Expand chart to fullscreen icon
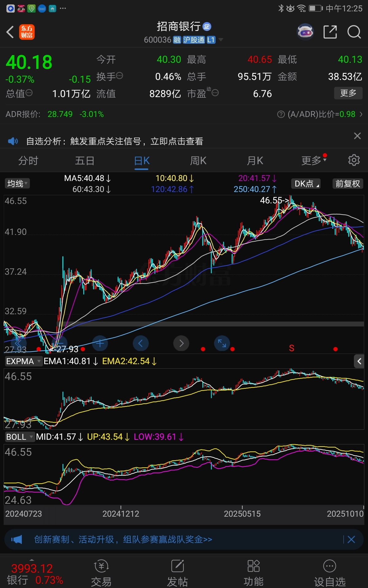This screenshot has width=368, height=588. [x=222, y=343]
